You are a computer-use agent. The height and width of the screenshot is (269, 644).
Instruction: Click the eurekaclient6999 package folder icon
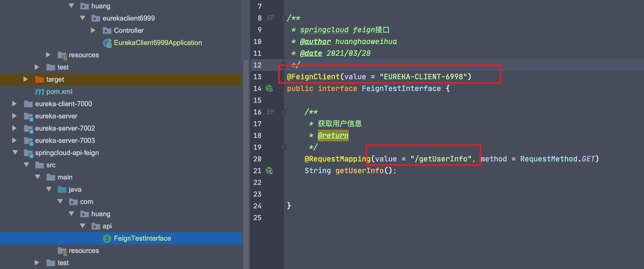(x=96, y=18)
